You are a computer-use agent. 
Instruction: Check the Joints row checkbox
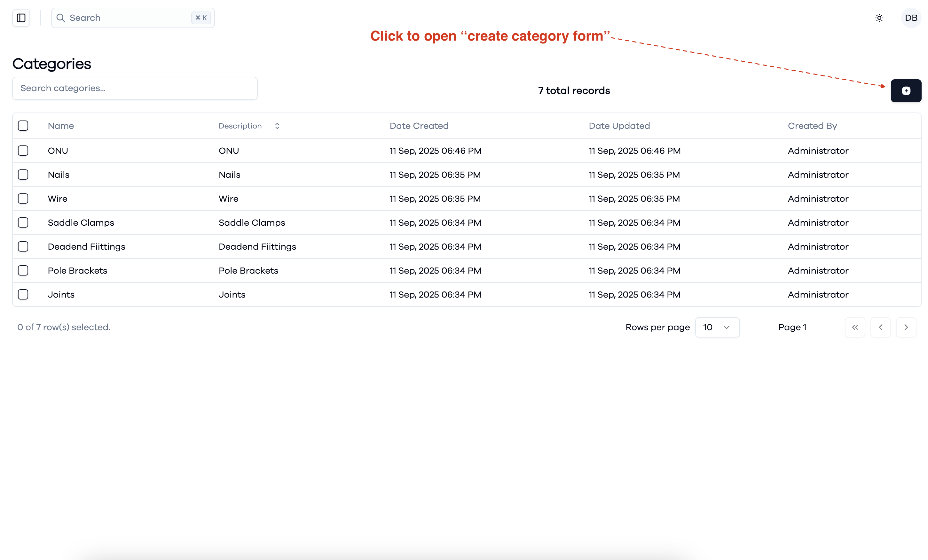[x=23, y=294]
